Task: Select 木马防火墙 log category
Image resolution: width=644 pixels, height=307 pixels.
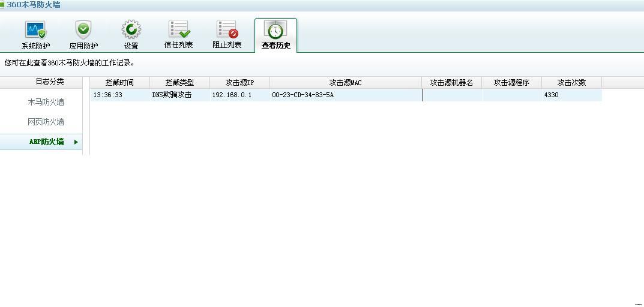Action: coord(46,102)
